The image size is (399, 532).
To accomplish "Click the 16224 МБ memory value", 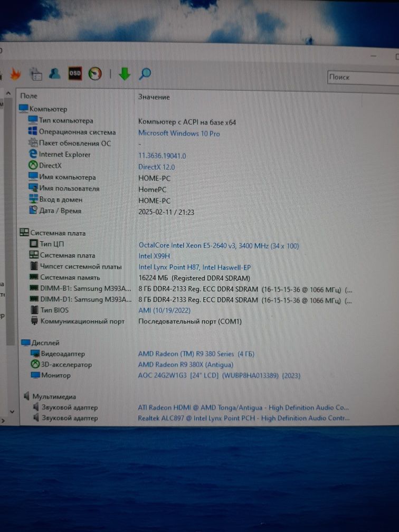I will 194,278.
